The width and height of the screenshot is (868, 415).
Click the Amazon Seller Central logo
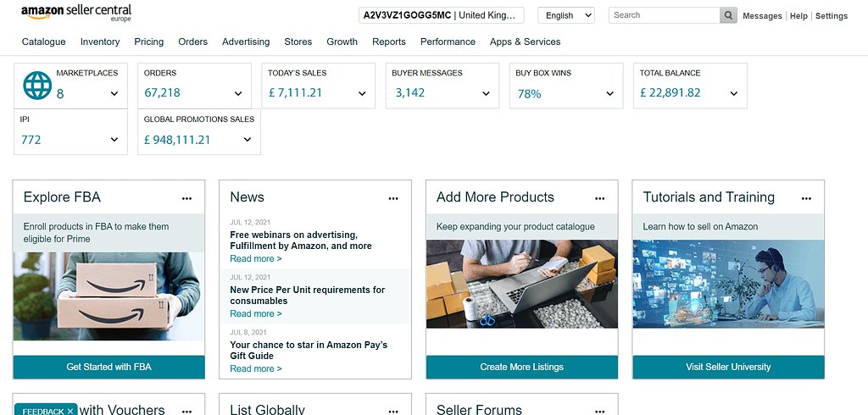76,12
